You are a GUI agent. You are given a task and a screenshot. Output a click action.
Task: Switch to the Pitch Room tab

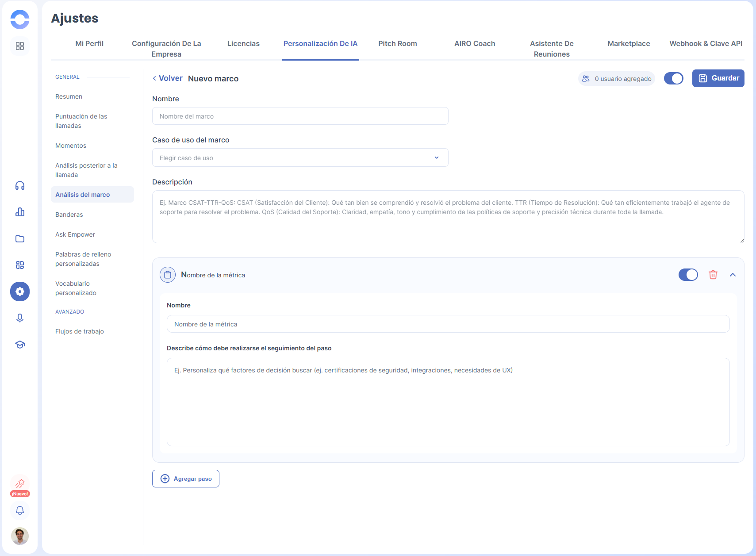397,44
